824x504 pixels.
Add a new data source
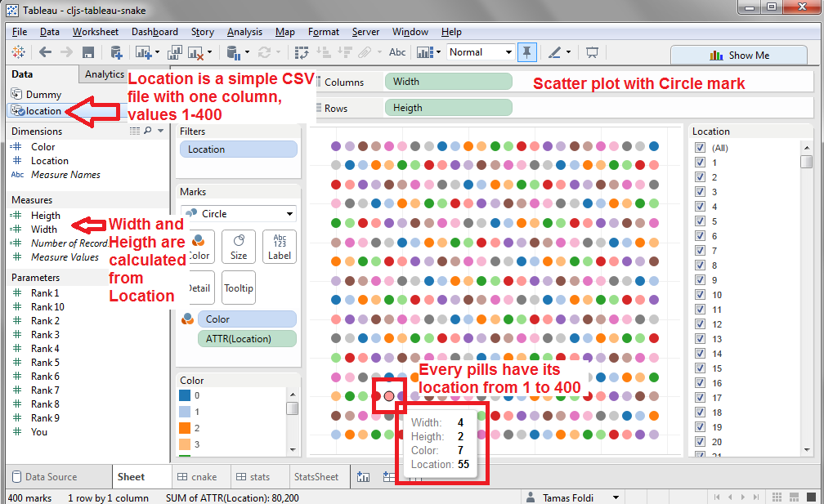pos(116,52)
